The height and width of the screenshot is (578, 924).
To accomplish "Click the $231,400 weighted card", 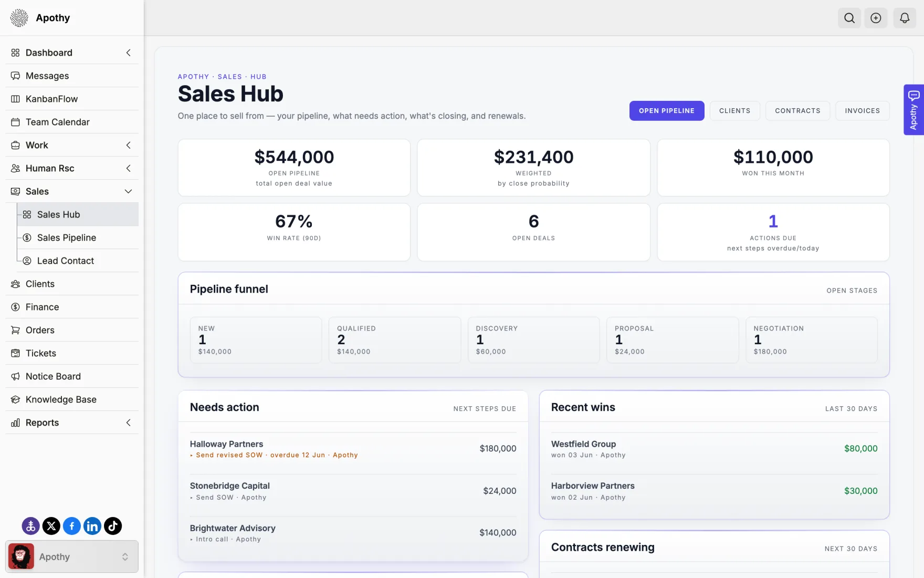I will click(x=533, y=168).
